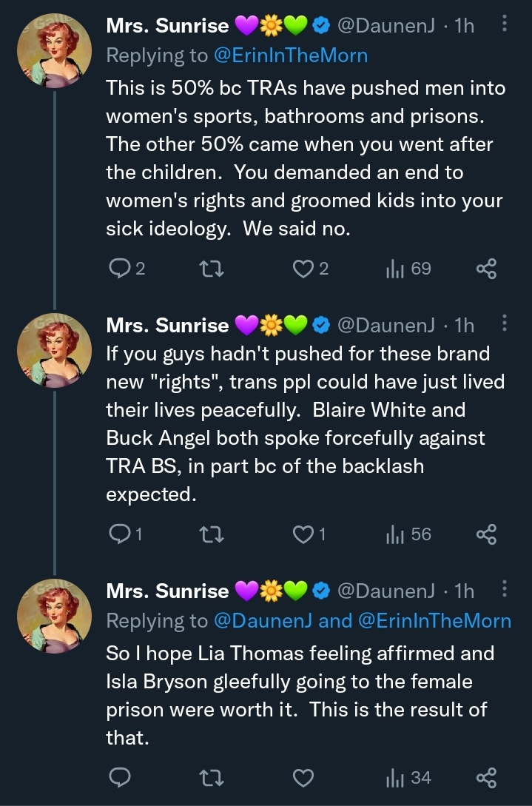Like the first tweet with 2 likes
The image size is (532, 806).
tap(302, 269)
